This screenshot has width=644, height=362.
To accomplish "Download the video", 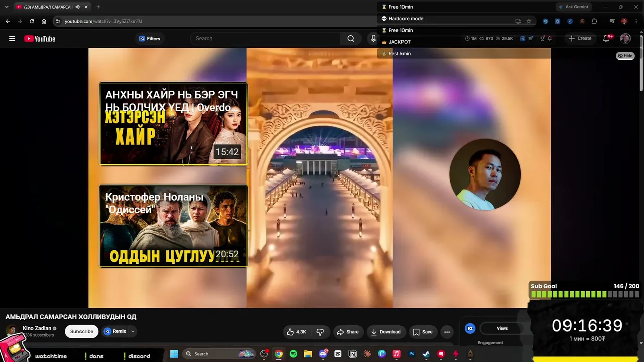I will click(x=386, y=332).
